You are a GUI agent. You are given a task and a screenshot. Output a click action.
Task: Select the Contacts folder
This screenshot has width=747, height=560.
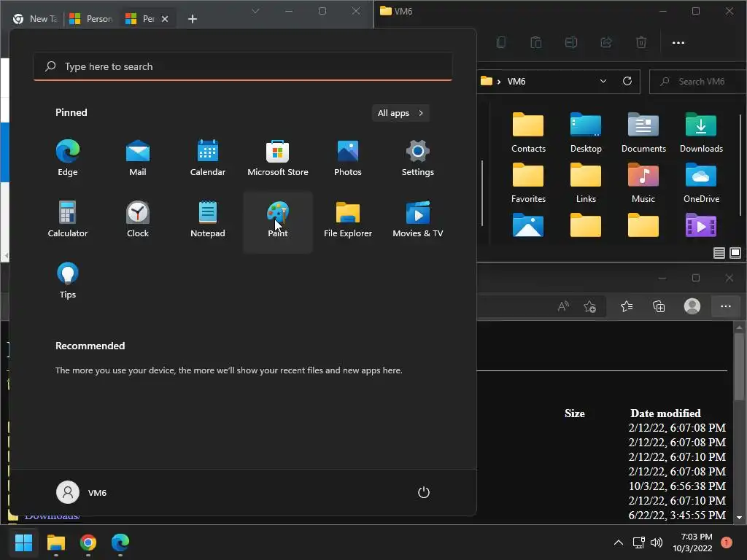528,133
